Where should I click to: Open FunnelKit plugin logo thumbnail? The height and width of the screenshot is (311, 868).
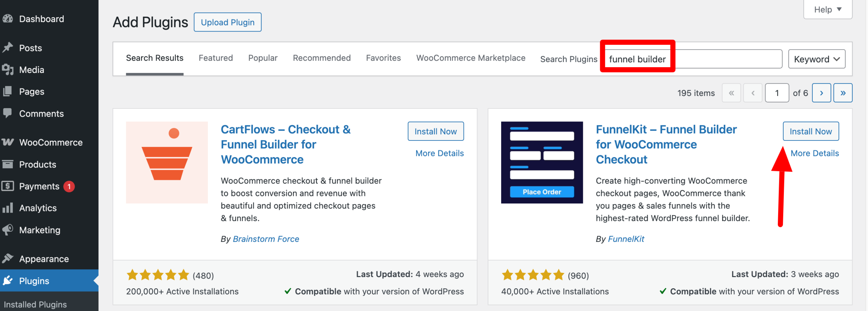542,162
